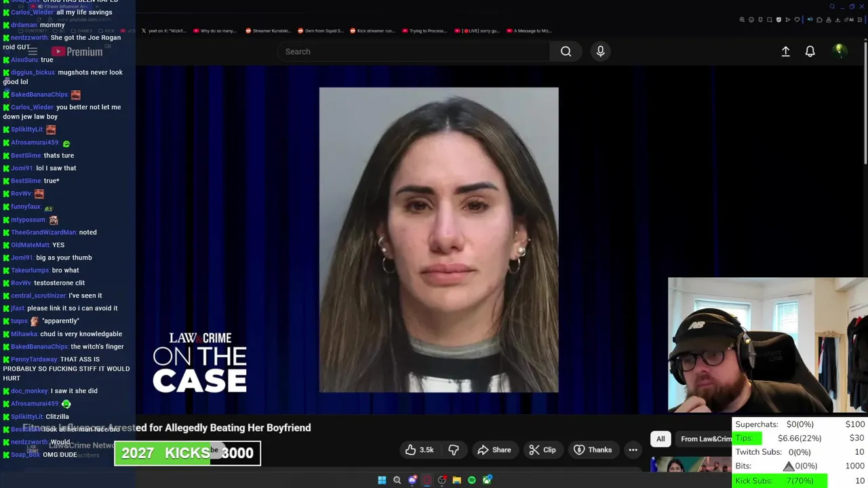Click chat username 'OldMateMatt'

click(30, 245)
